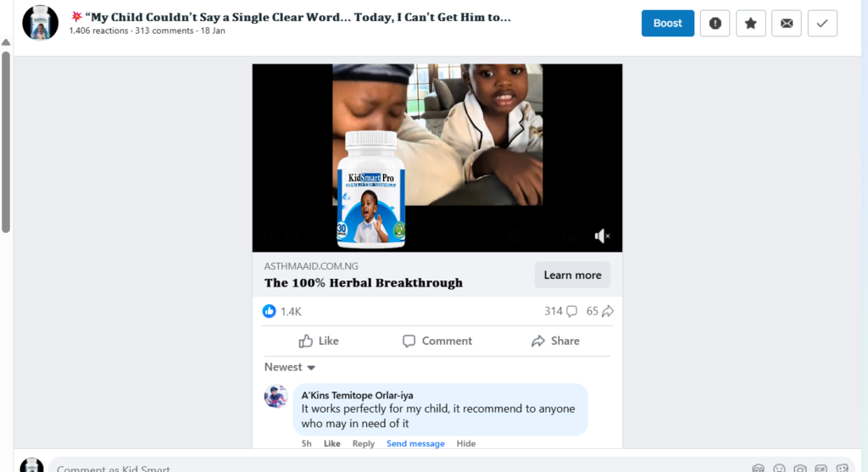The height and width of the screenshot is (472, 868).
Task: Click the Share arrow button
Action: 555,341
